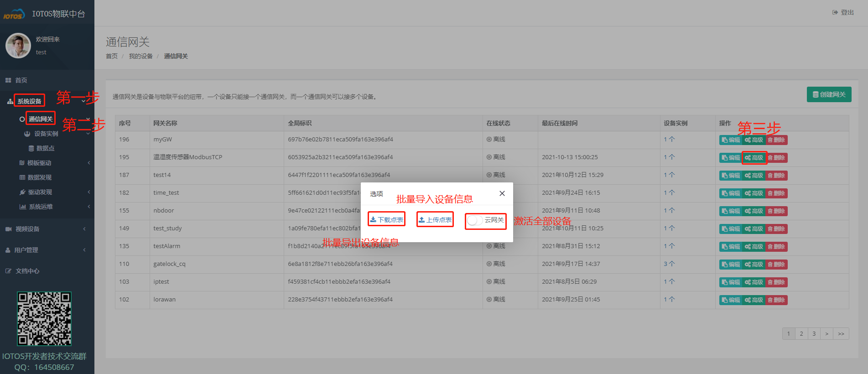Expand the 系统设备 sidebar menu
The image size is (868, 374).
click(29, 101)
